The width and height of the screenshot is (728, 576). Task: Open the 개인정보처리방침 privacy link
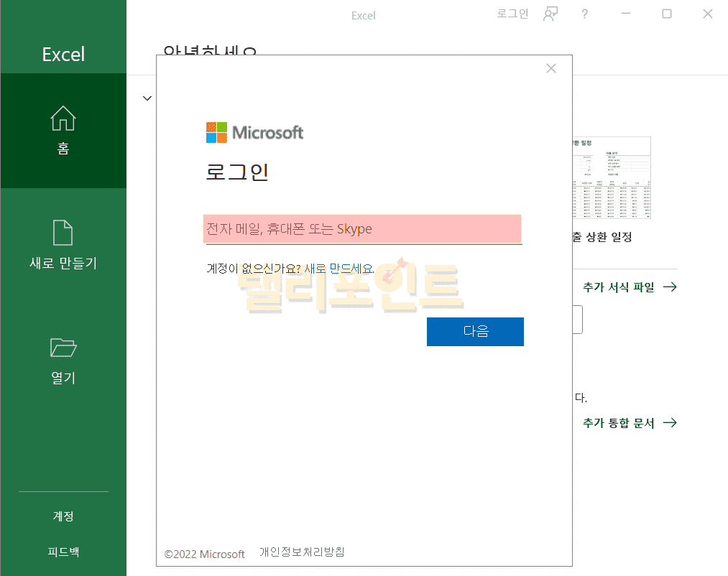pyautogui.click(x=302, y=552)
